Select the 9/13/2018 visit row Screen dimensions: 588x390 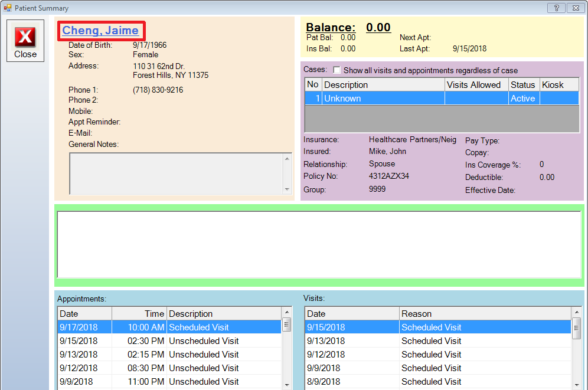[438, 341]
